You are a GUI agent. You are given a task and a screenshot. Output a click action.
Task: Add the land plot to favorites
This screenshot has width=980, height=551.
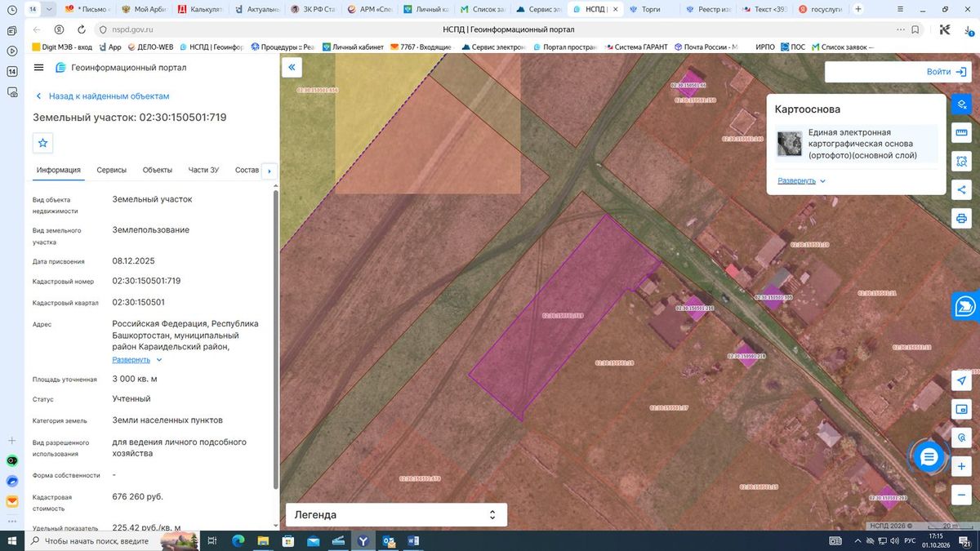[43, 143]
